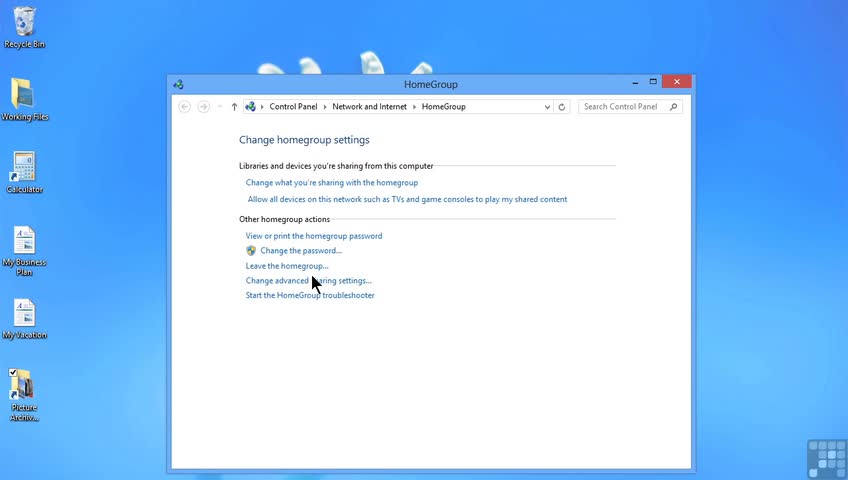Refresh the HomeGroup page
Screen dimensions: 848x480
pyautogui.click(x=562, y=107)
